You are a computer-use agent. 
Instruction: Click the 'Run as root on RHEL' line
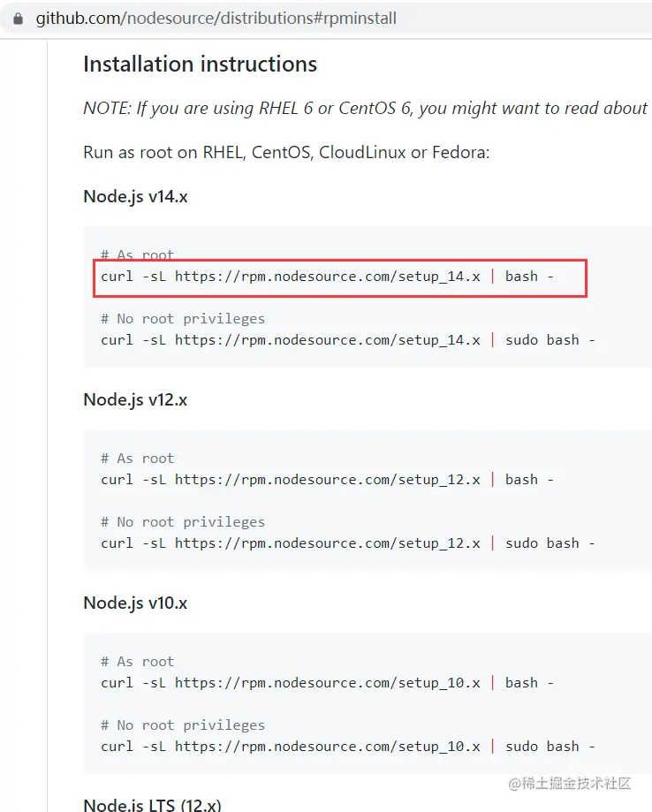coord(286,152)
